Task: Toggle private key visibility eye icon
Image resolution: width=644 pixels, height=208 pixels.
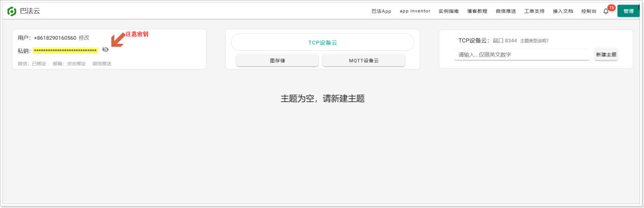Action: pos(105,50)
